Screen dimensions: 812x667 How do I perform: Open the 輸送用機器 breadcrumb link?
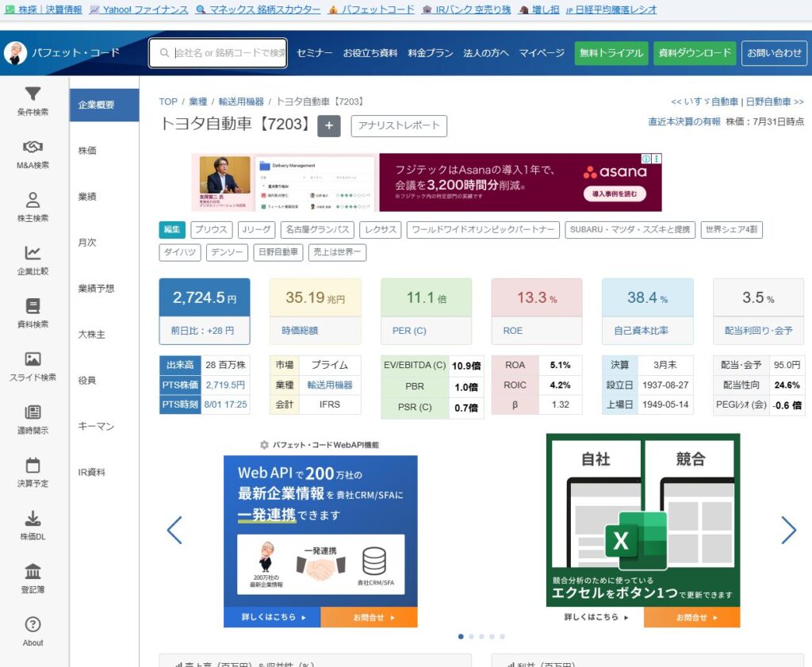pos(241,102)
